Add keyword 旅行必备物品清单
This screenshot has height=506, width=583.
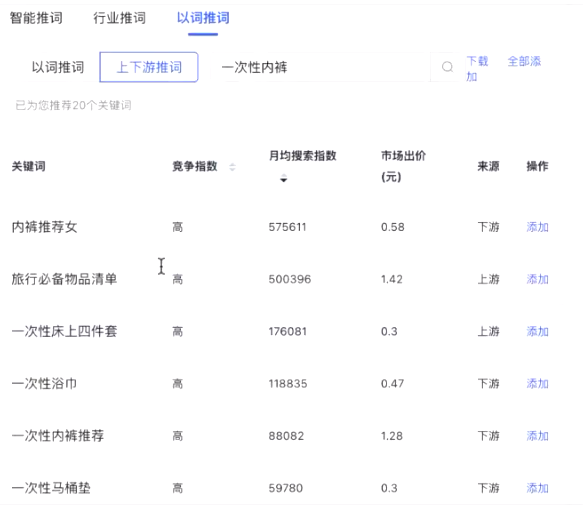[x=537, y=279]
